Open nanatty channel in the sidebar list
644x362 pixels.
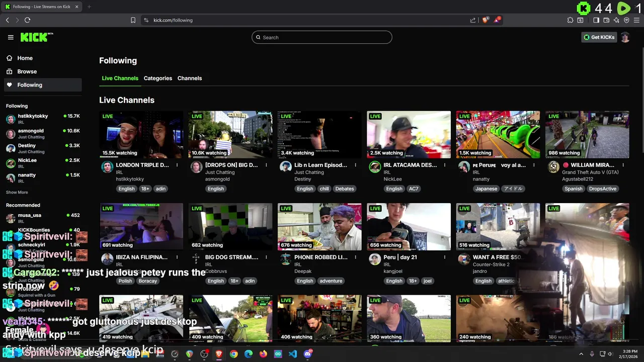point(43,177)
